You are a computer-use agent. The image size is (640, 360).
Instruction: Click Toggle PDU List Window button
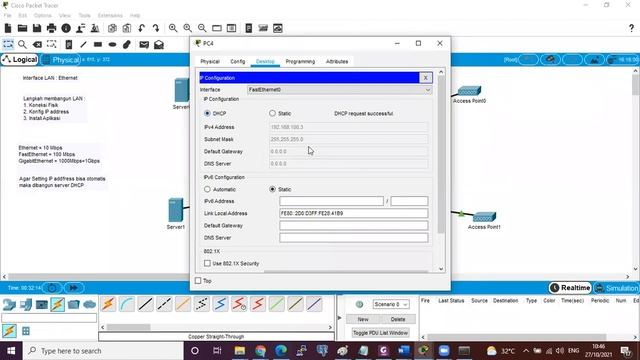(x=380, y=333)
